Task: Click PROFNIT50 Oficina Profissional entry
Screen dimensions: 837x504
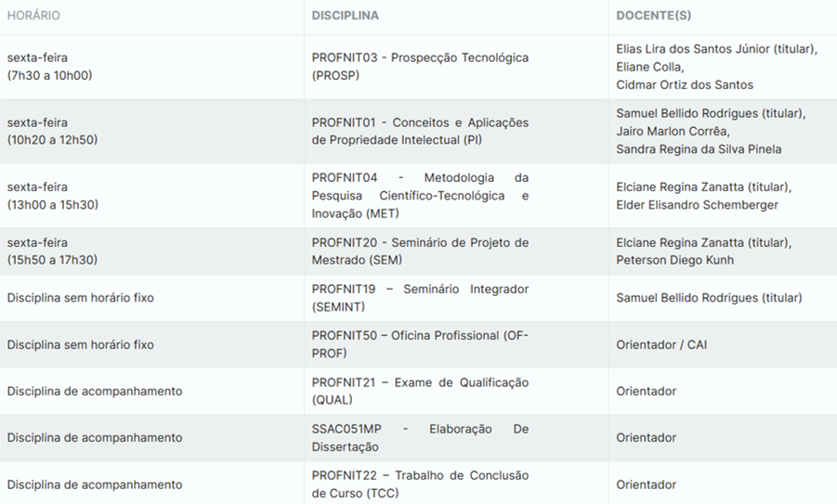Action: coord(420,344)
